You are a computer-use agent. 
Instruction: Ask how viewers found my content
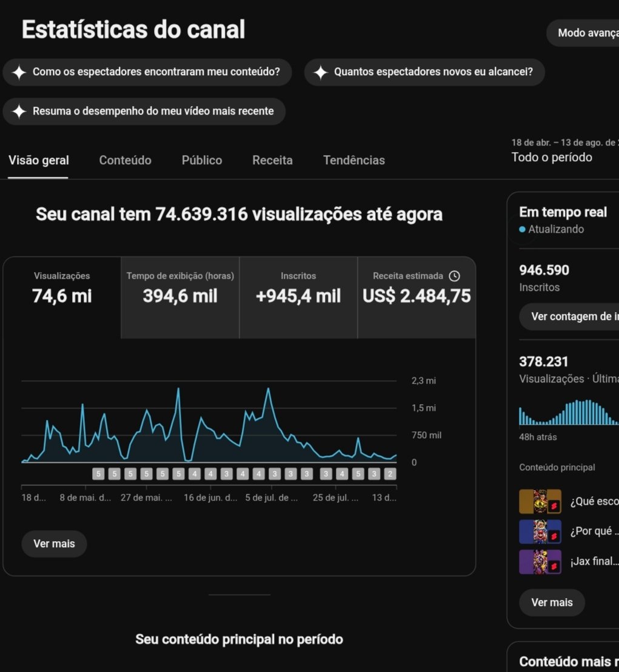pos(147,72)
